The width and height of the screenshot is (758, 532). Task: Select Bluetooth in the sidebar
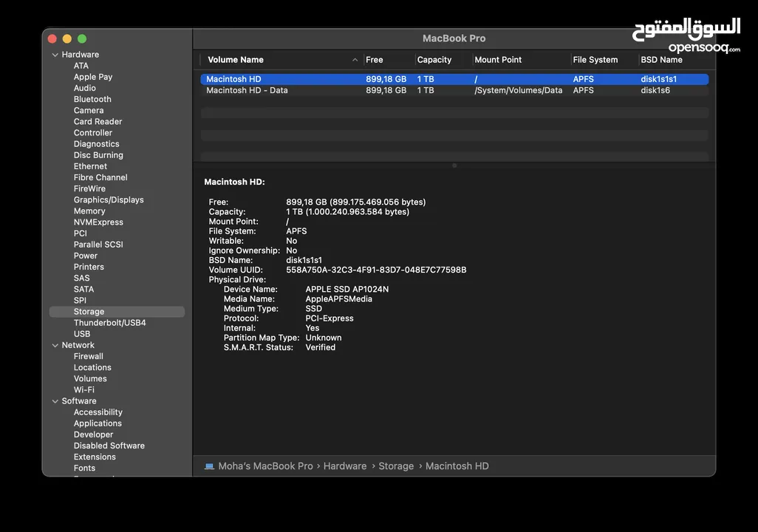[x=92, y=99]
